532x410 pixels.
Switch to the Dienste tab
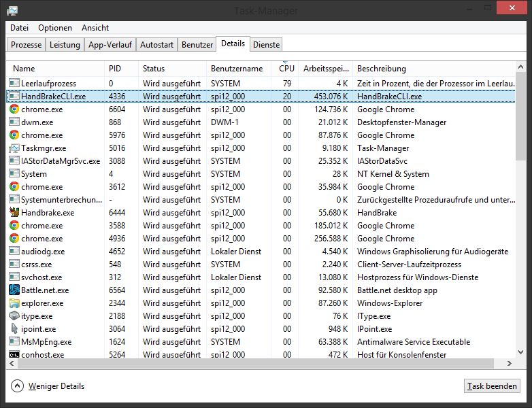pos(266,44)
